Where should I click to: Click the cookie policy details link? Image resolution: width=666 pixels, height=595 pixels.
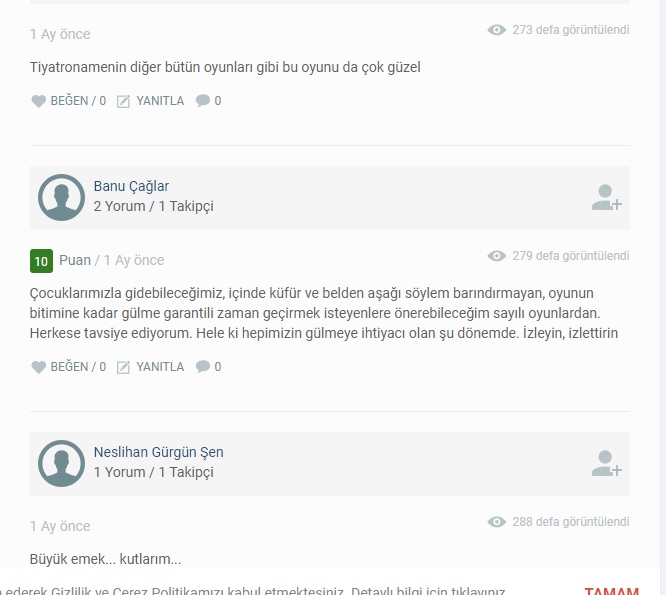428,591
